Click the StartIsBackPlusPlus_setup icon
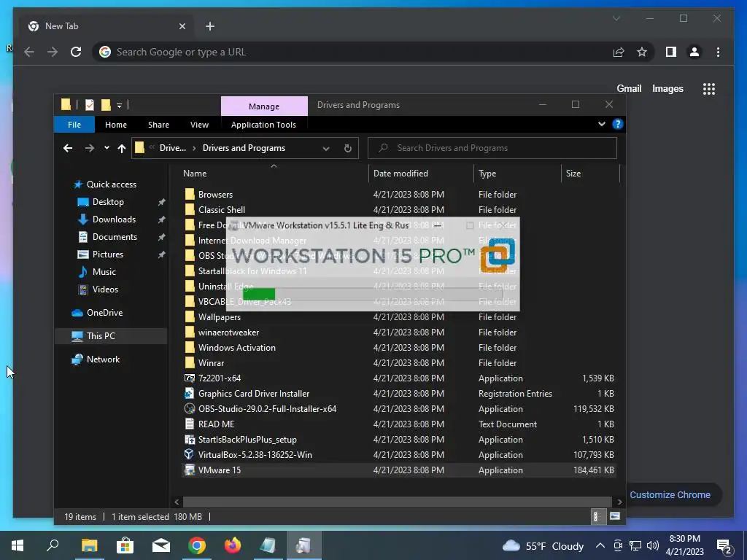Image resolution: width=747 pixels, height=560 pixels. 190,439
